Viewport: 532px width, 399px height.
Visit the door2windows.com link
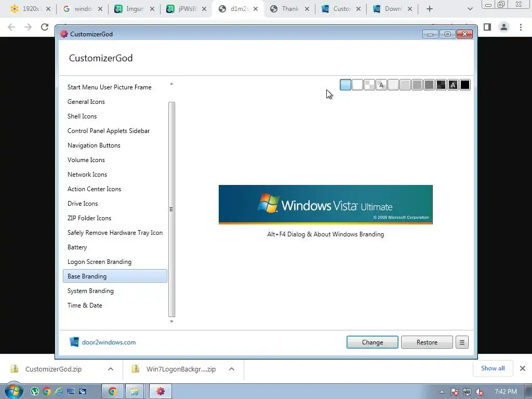point(109,342)
